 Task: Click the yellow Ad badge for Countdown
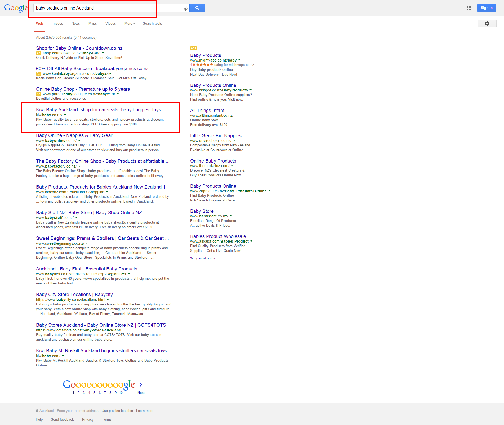(39, 53)
